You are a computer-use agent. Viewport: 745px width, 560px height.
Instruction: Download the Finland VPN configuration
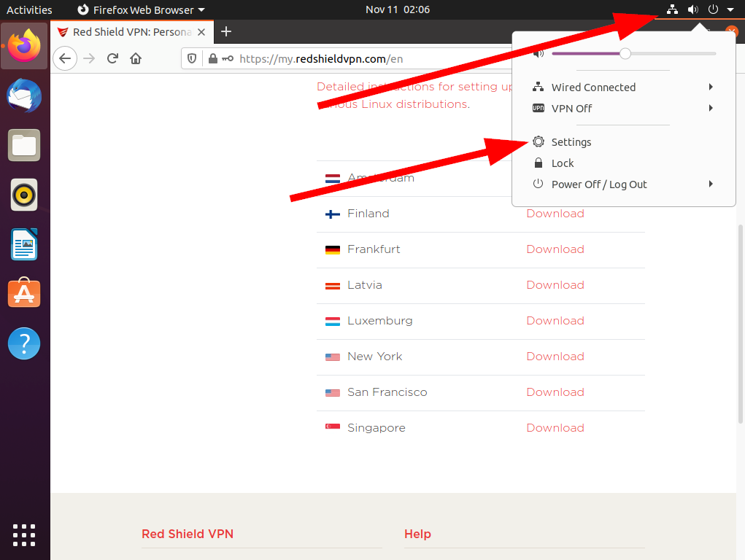(x=555, y=214)
